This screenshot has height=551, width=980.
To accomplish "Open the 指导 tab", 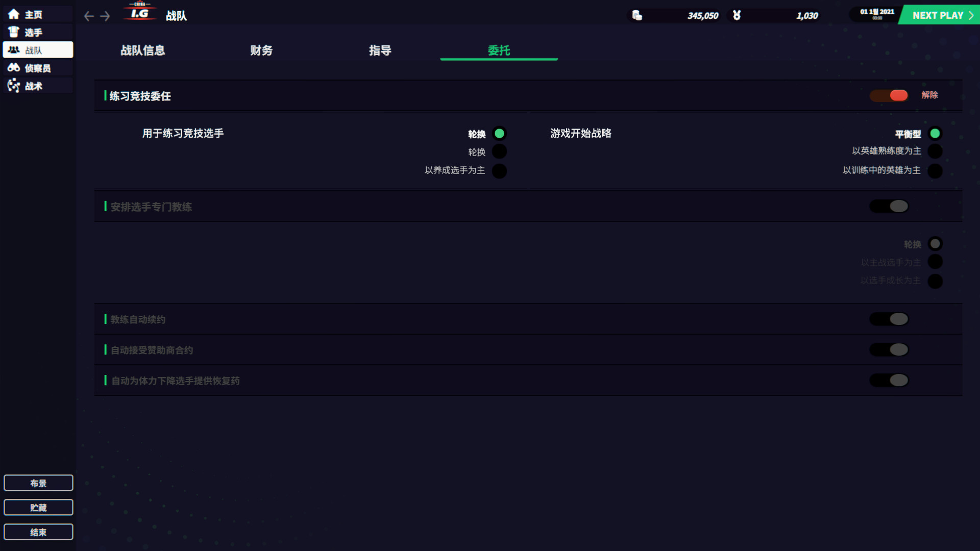I will coord(380,51).
